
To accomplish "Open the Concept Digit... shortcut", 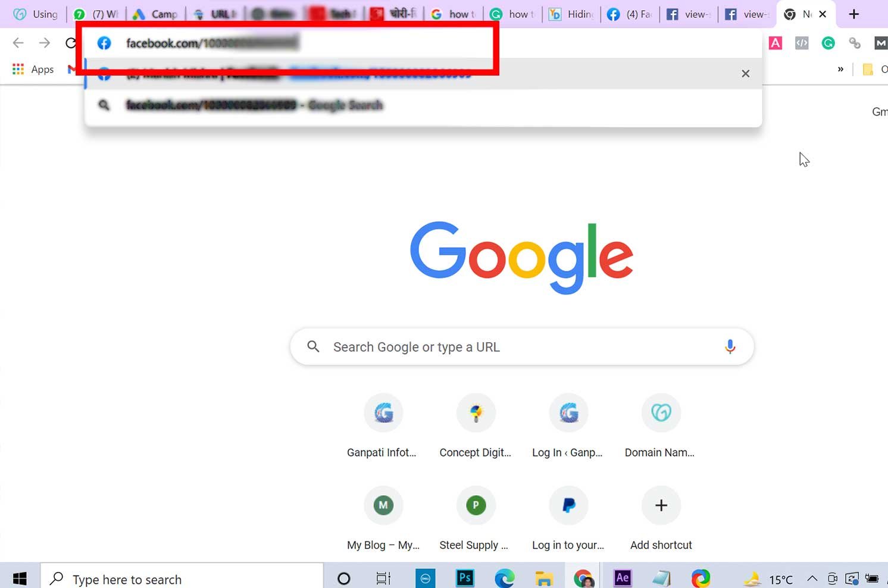I will (x=476, y=426).
